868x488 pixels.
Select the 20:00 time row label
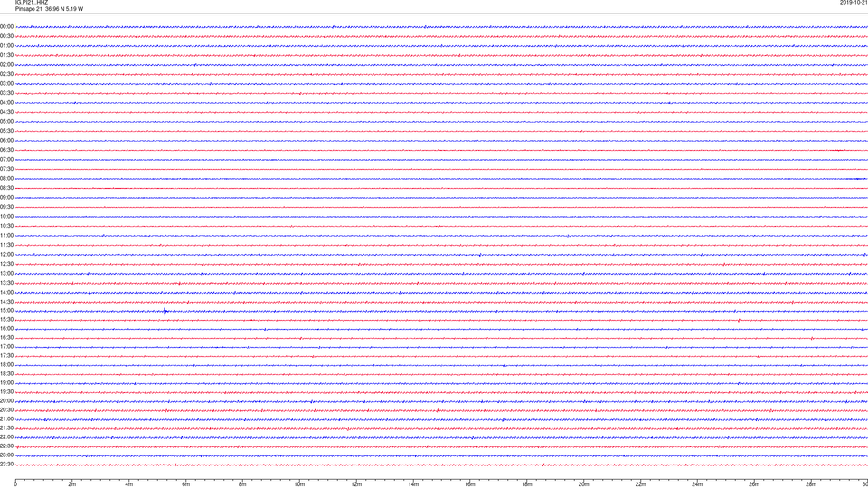tap(6, 400)
